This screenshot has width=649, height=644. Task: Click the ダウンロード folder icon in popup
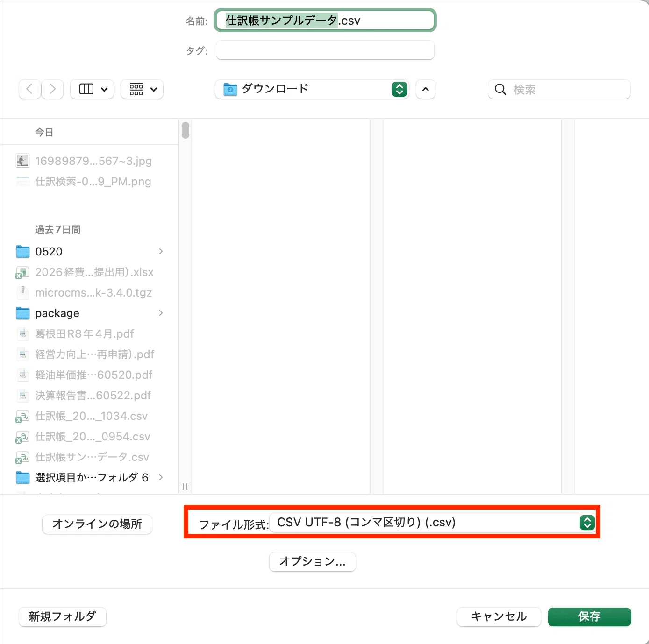click(x=230, y=89)
